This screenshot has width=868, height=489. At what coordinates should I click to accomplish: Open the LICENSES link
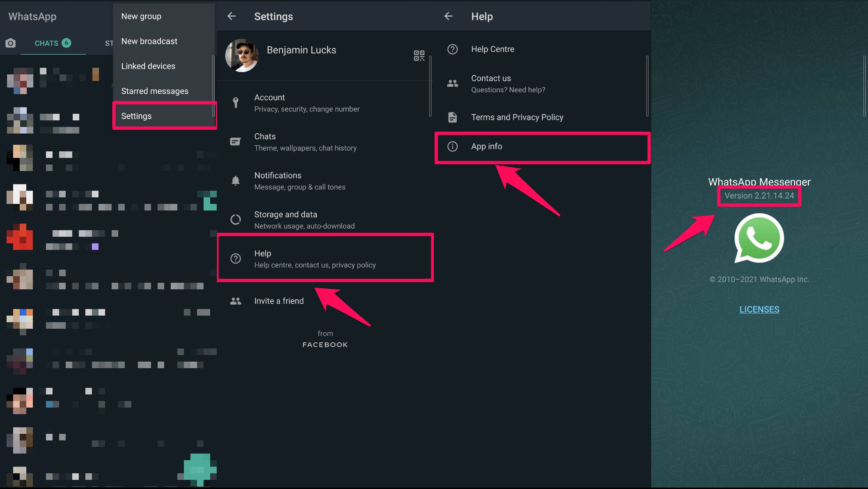click(x=759, y=309)
